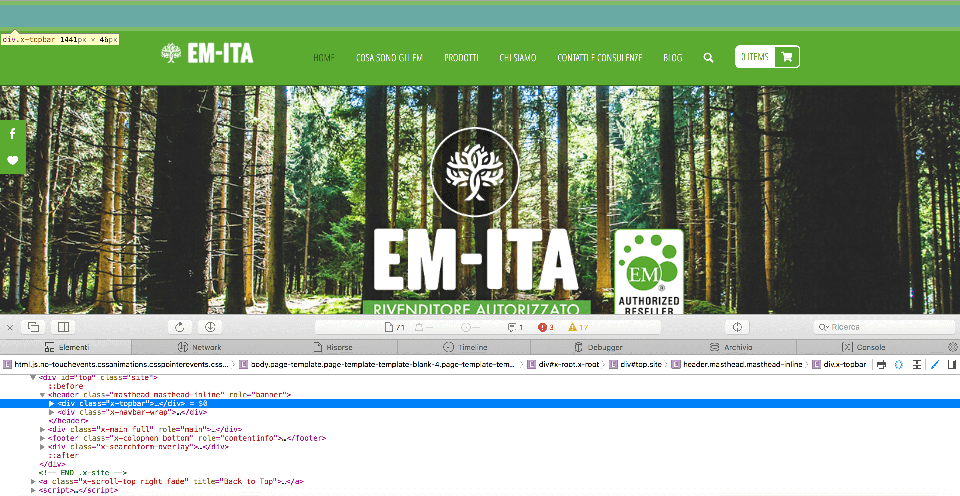Expand the footer x-colophon element

42,438
